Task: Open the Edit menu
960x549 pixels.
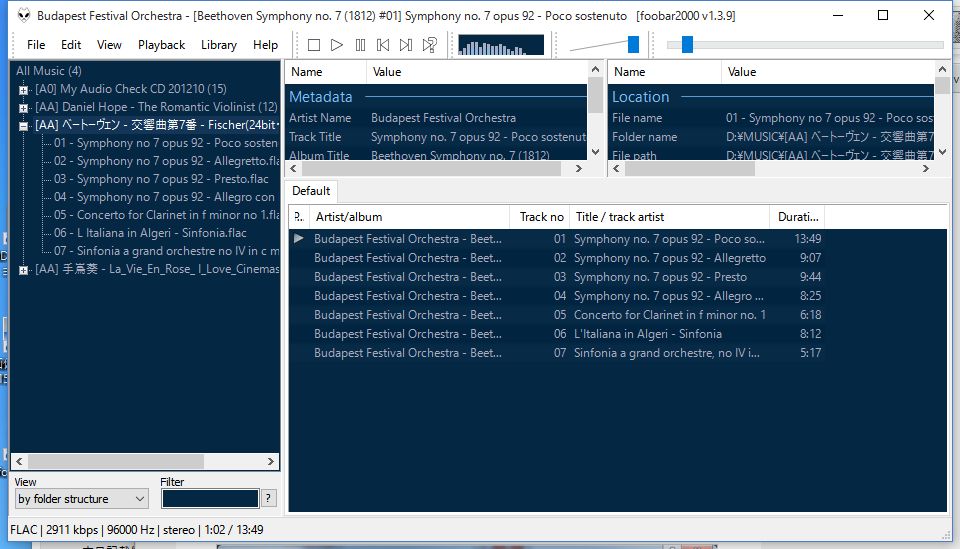Action: pos(71,45)
